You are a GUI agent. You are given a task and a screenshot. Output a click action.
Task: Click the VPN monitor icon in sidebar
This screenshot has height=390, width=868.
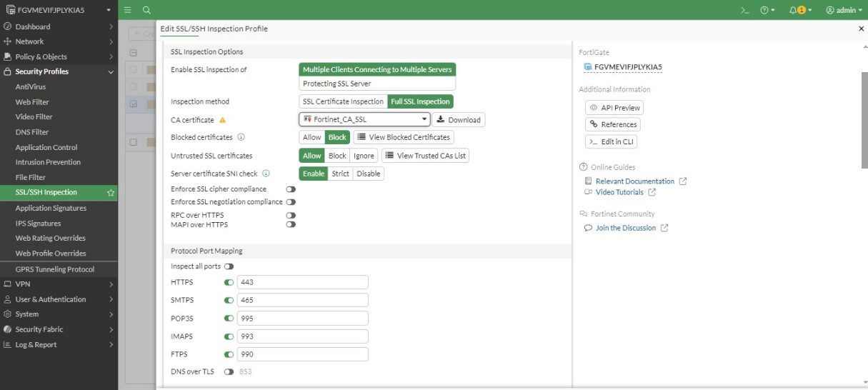[8, 284]
